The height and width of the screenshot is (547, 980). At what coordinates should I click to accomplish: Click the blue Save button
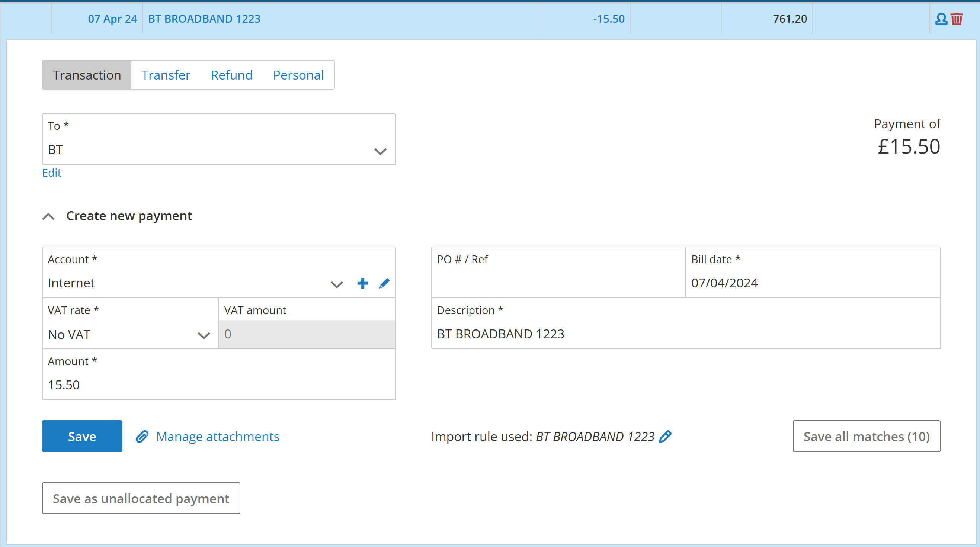(x=82, y=436)
